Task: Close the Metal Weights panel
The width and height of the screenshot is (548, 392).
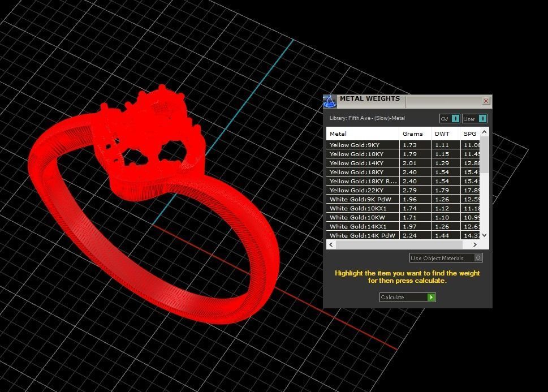Action: tap(486, 101)
